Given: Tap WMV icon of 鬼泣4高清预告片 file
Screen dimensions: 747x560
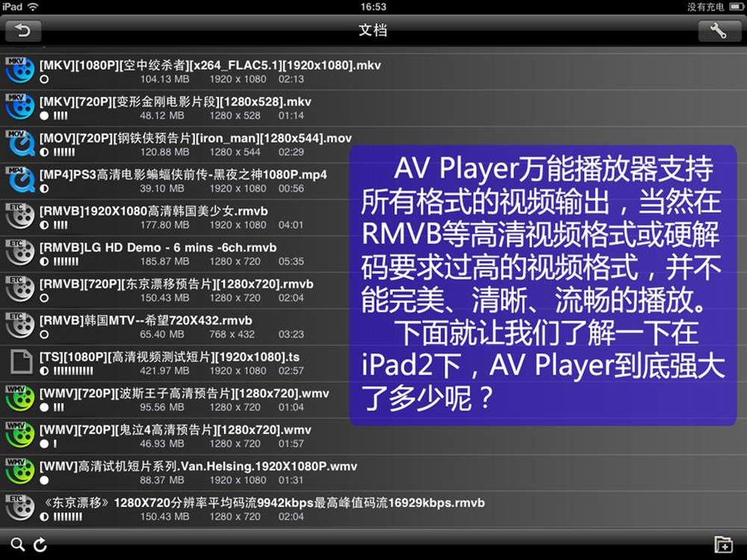Looking at the screenshot, I should 20,435.
